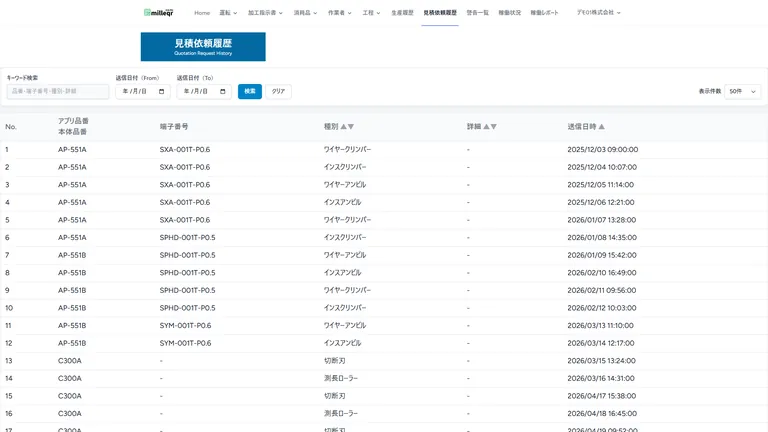The width and height of the screenshot is (768, 432).
Task: Sort 種別 column ascending arrow
Action: [x=343, y=126]
